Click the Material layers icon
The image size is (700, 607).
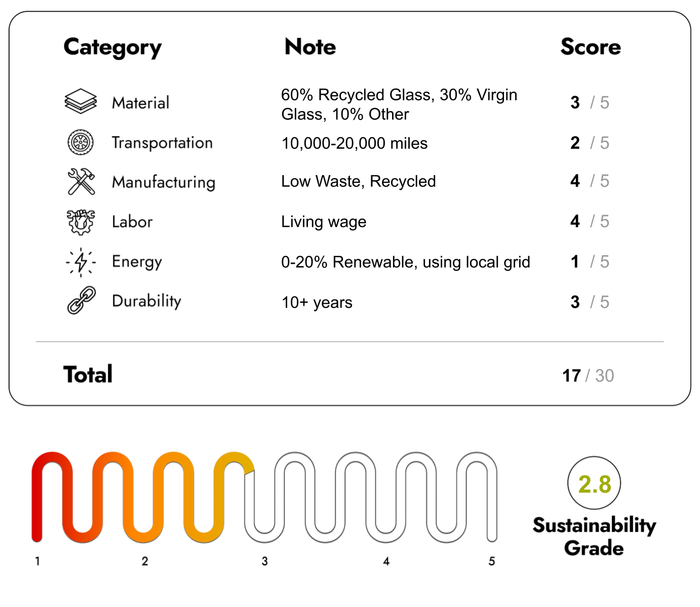81,102
